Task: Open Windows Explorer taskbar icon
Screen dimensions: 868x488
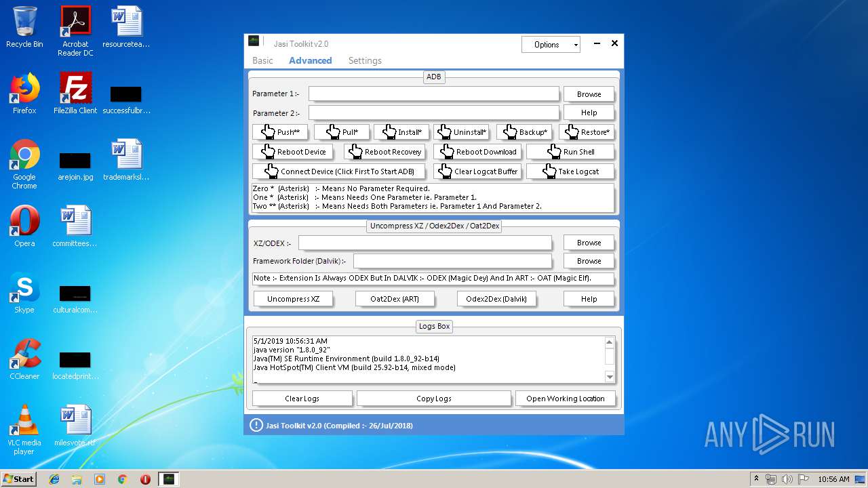Action: click(x=77, y=479)
